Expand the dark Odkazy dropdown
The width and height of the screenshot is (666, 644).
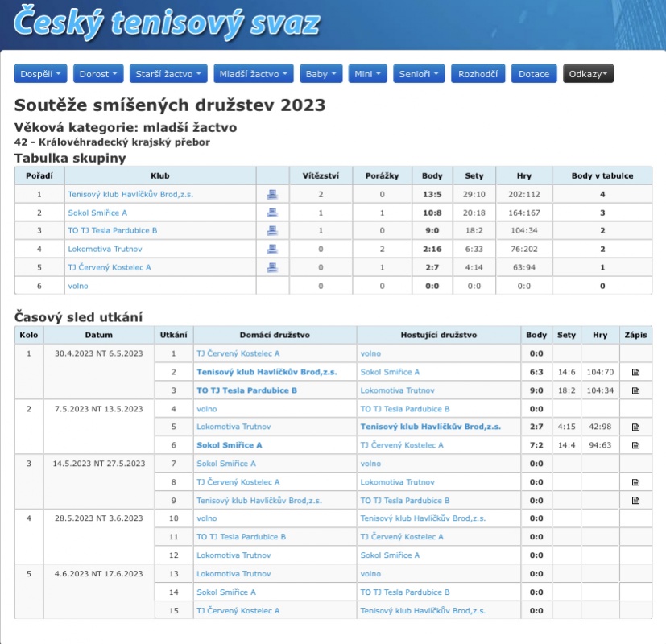tap(588, 74)
